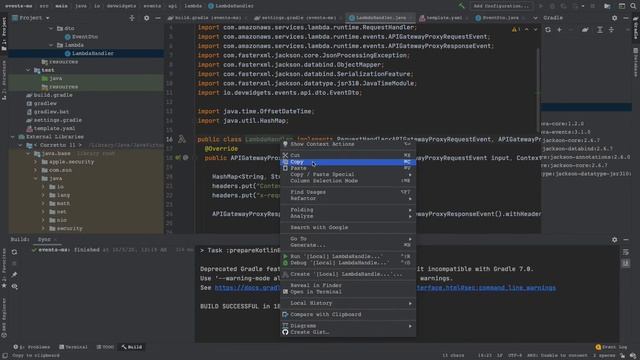
Task: Select Create Gist... menu entry
Action: point(348,332)
